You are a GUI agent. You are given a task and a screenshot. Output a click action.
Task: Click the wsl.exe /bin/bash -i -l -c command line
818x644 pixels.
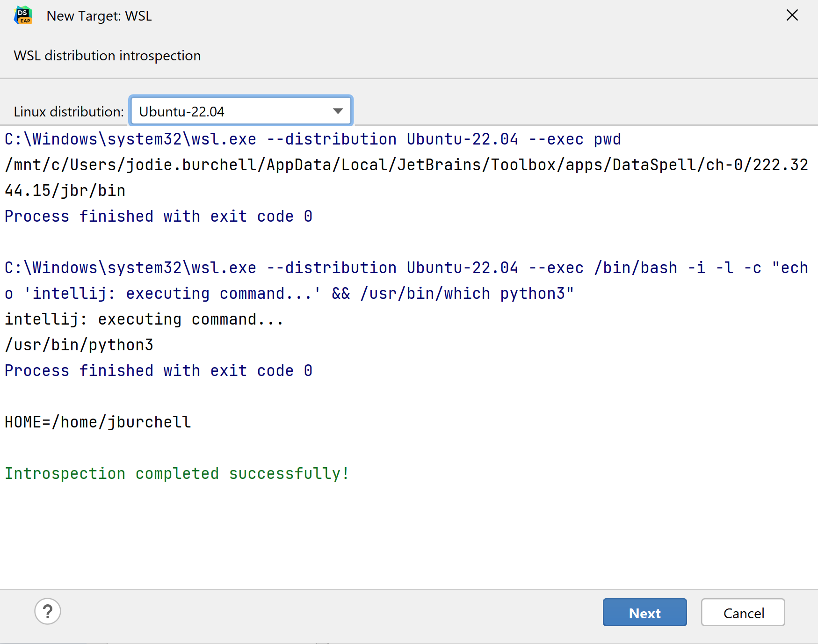coord(406,268)
